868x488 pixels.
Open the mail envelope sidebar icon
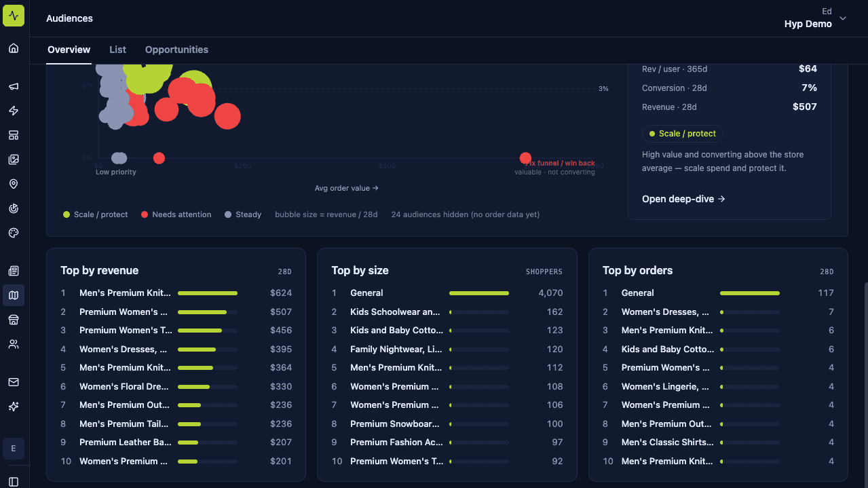[14, 382]
